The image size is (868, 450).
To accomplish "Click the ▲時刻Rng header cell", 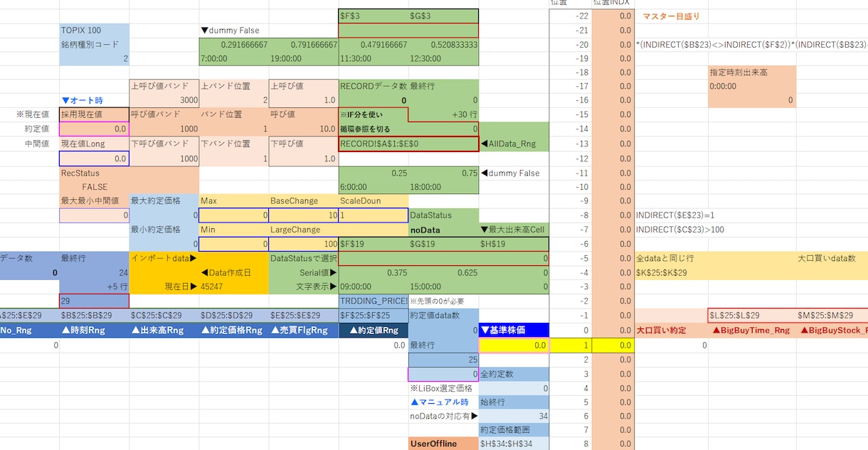I will (94, 330).
